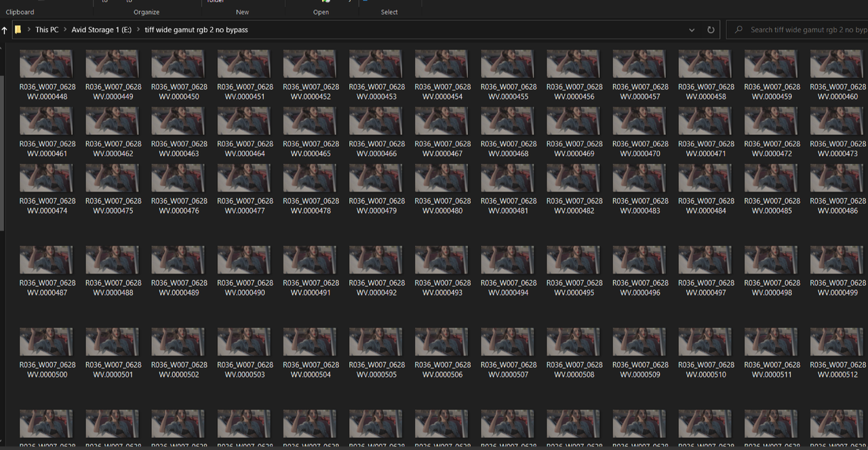This screenshot has width=868, height=450.
Task: Select thumbnail of file WV.0000474
Action: coord(47,178)
